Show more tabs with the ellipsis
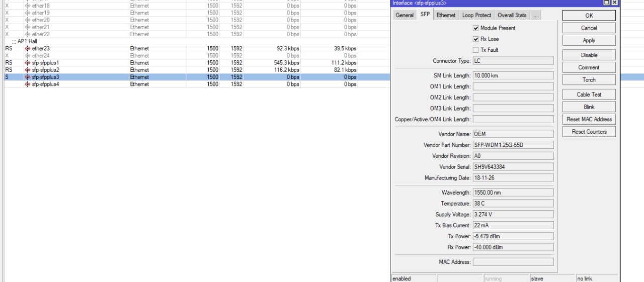644x282 pixels. pyautogui.click(x=535, y=15)
